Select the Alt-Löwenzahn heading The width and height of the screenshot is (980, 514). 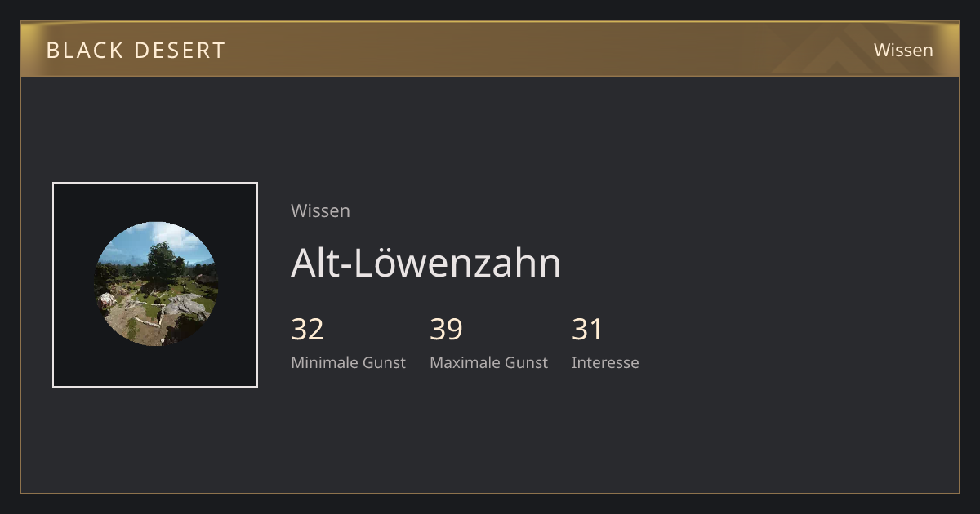tap(426, 263)
